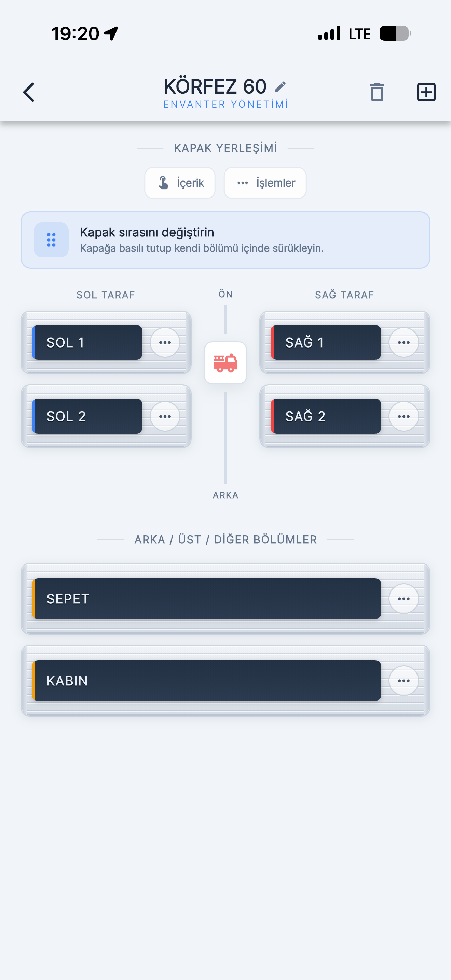Click the trash delete icon

(x=377, y=92)
